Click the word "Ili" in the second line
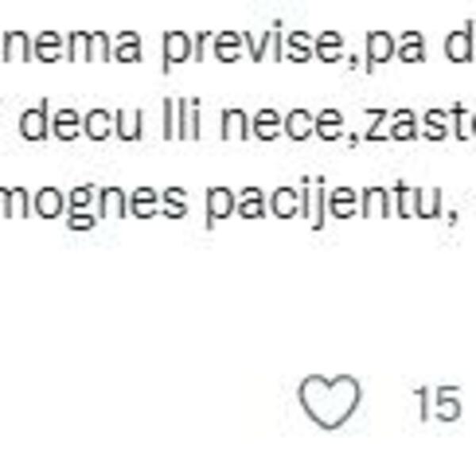 click(181, 119)
